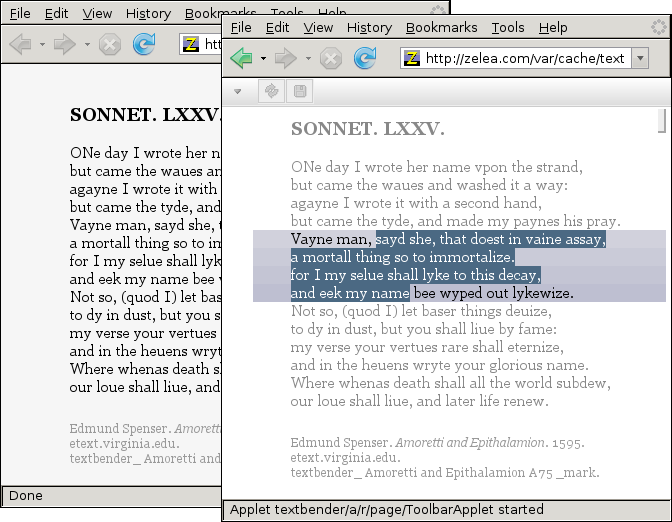
Task: Click the SONNET. LXXV. heading in front window
Action: [368, 129]
